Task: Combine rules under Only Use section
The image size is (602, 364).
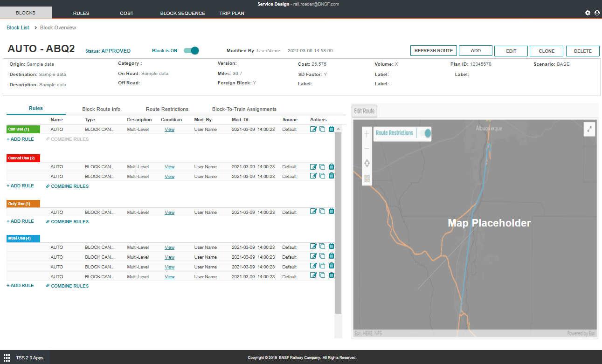Action: pyautogui.click(x=67, y=221)
